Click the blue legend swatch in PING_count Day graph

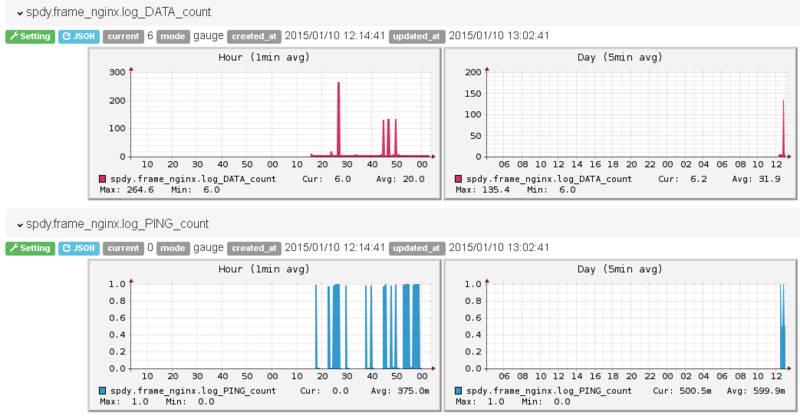pos(458,390)
